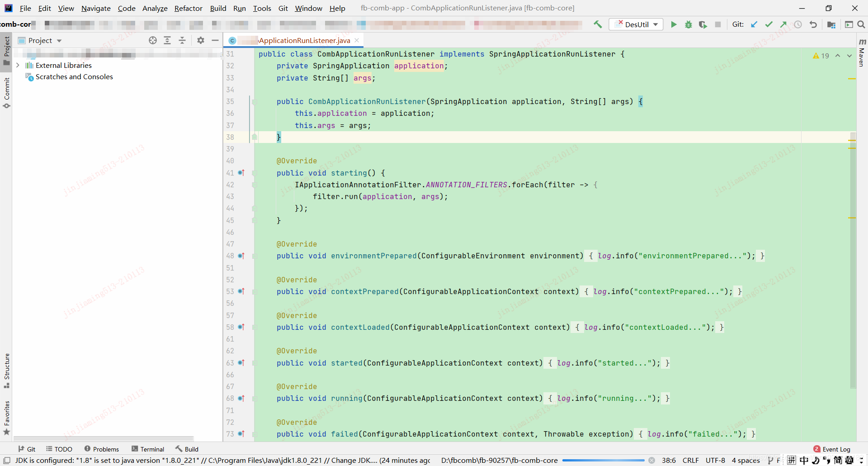Open the Build tool window
Viewport: 868px width, 466px height.
(187, 449)
